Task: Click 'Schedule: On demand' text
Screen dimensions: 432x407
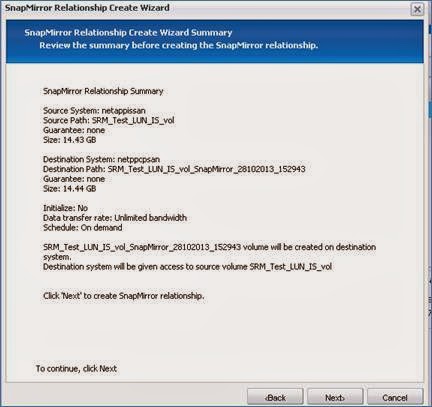Action: (x=83, y=228)
